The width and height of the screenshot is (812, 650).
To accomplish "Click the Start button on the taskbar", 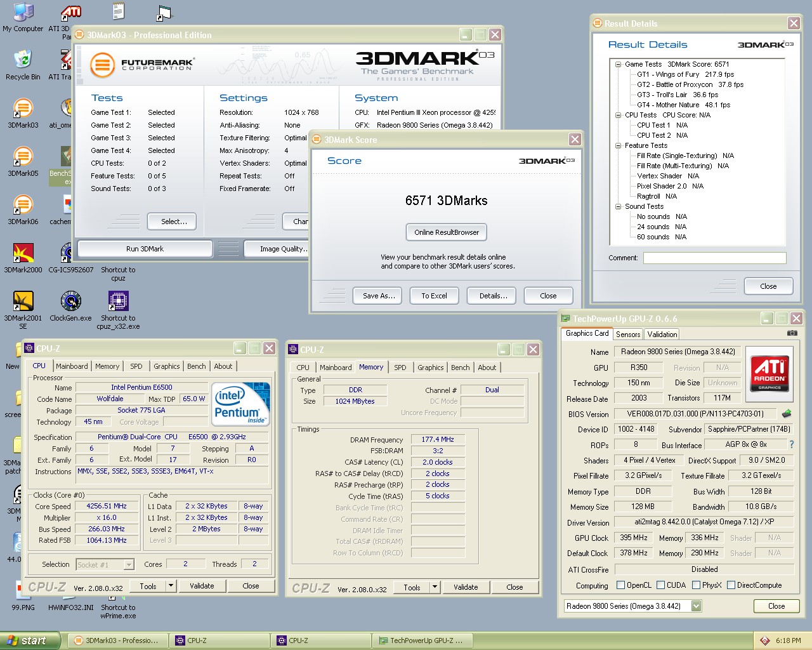I will (30, 640).
